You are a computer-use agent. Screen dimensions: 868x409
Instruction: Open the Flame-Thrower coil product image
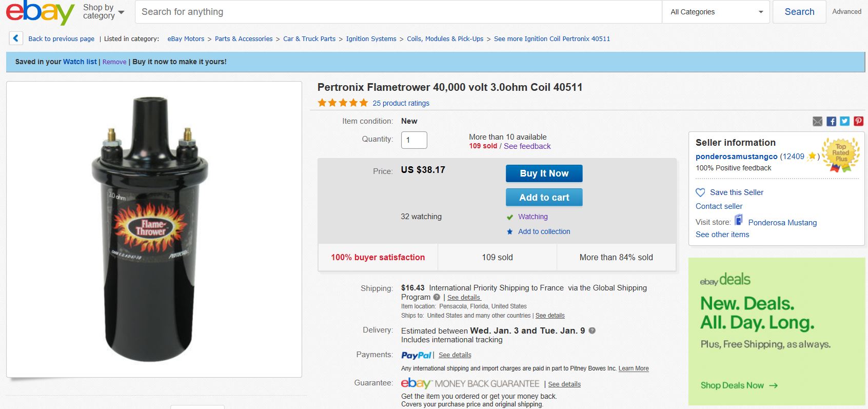click(x=154, y=229)
